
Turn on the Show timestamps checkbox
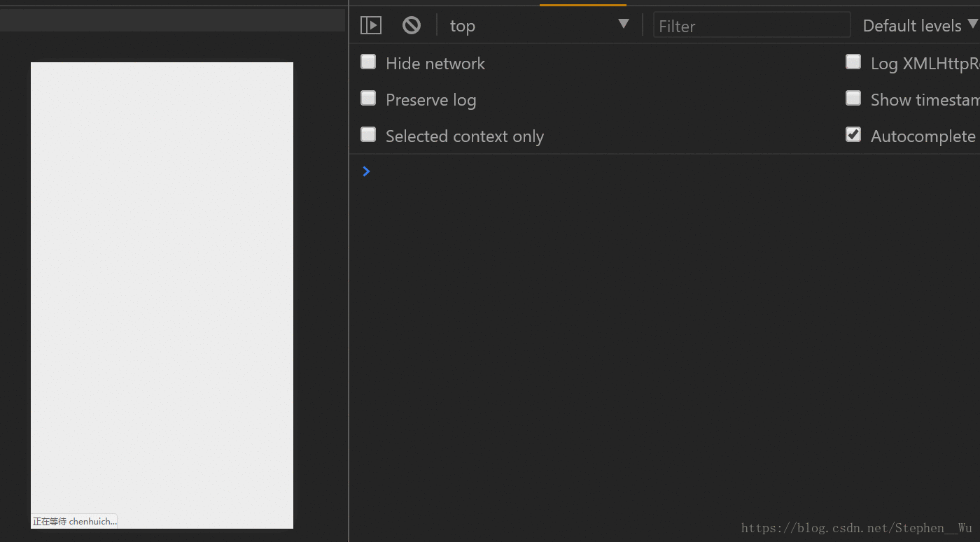click(853, 99)
